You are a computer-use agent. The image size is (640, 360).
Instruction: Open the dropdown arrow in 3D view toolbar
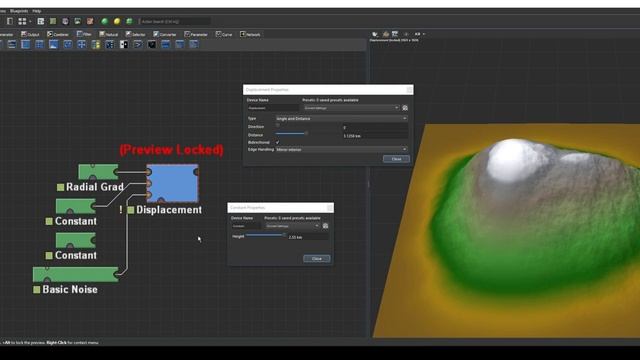[424, 34]
